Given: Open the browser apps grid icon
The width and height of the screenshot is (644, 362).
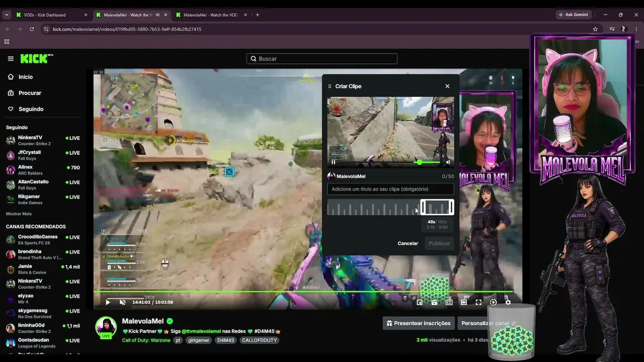Looking at the screenshot, I should (7, 42).
